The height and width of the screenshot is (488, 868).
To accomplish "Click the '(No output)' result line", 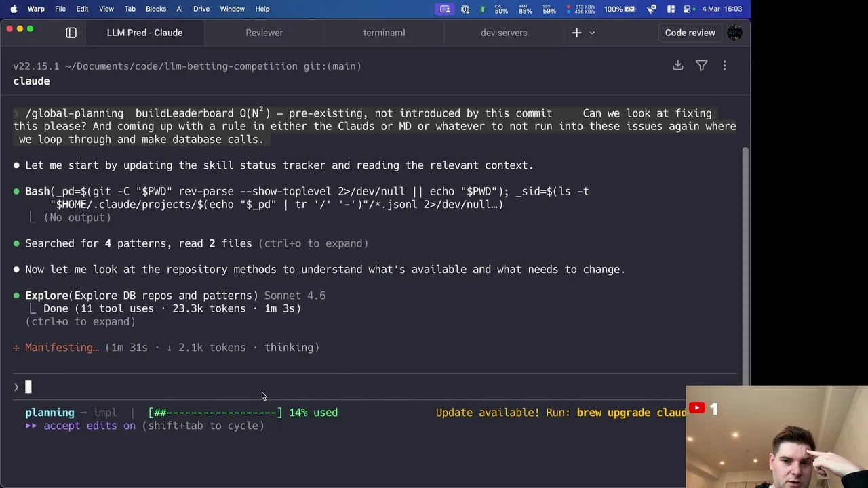I will point(77,218).
